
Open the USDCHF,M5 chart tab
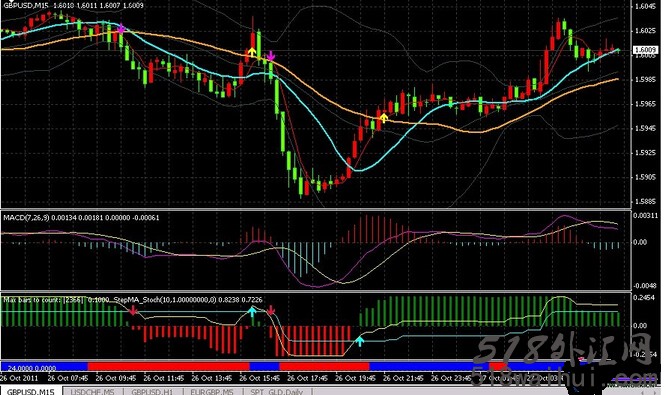coord(93,392)
